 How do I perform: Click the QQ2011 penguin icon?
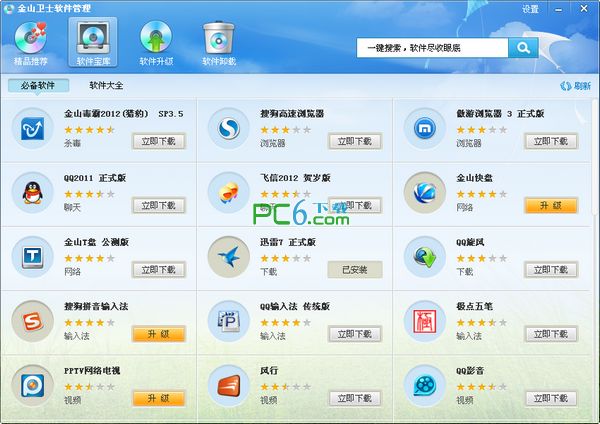point(33,191)
